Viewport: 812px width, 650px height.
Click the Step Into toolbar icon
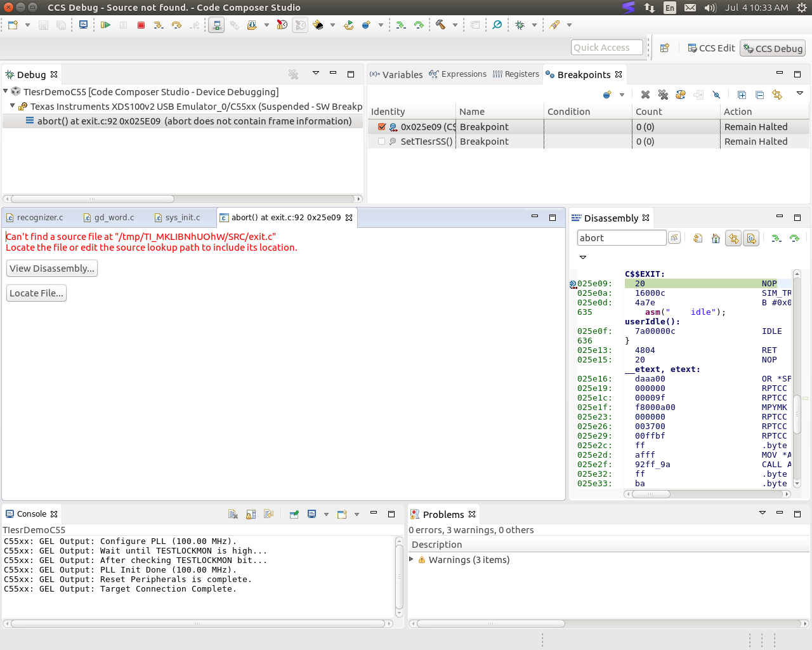(x=159, y=25)
